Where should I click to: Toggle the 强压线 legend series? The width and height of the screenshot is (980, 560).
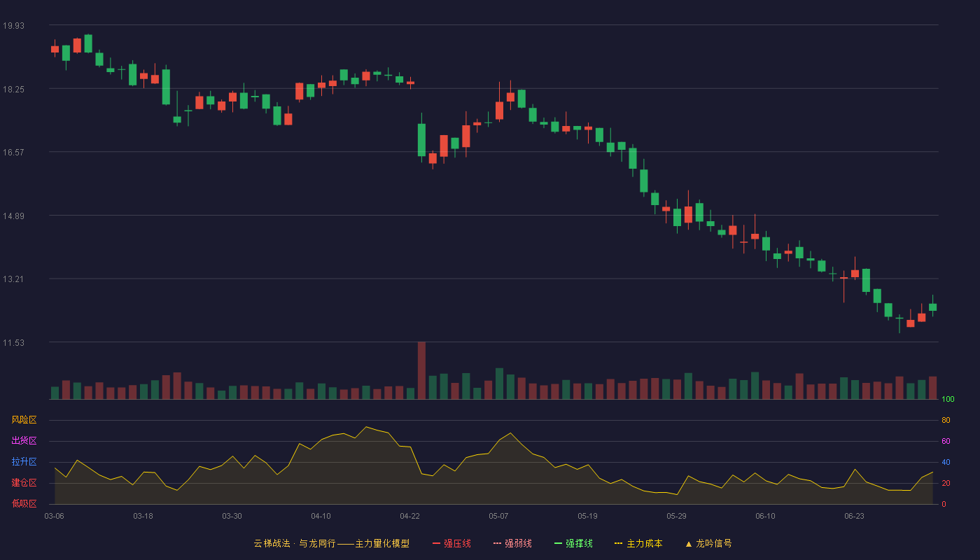[451, 543]
